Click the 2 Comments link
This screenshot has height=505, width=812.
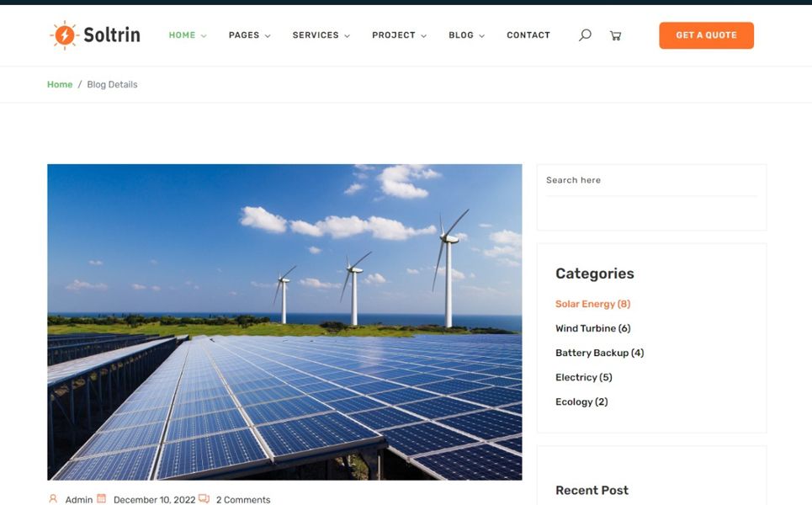pos(242,498)
